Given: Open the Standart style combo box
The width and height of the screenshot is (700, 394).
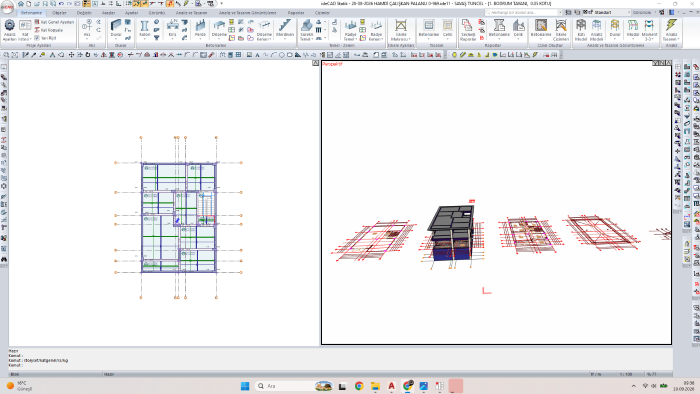Looking at the screenshot, I should coord(608,12).
